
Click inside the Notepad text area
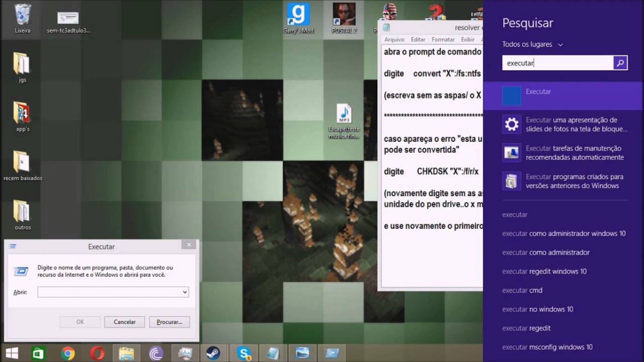(432, 166)
